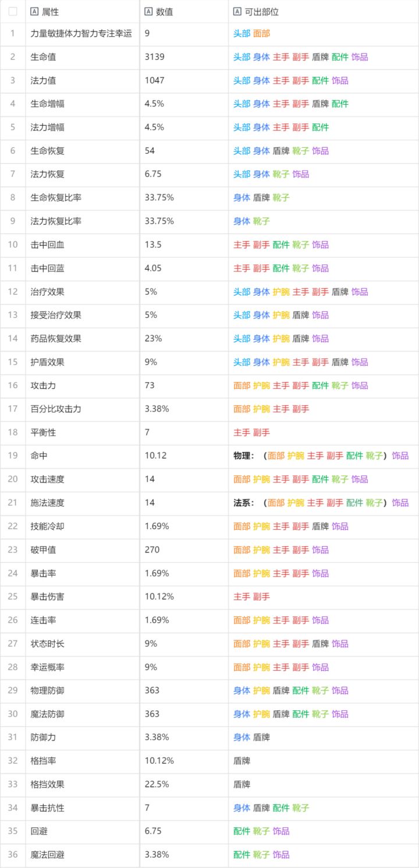Image resolution: width=419 pixels, height=868 pixels.
Task: Click the 法系： label in the 施法速度 row
Action: click(244, 502)
